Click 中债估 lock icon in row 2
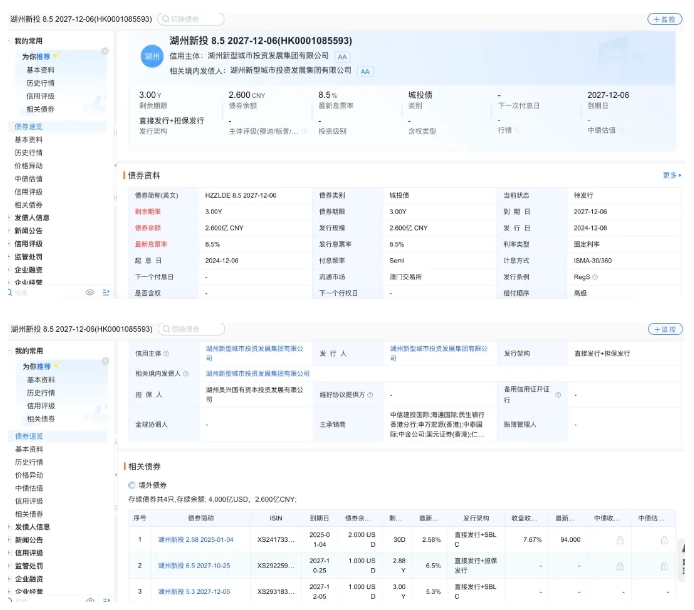This screenshot has width=694, height=610. (664, 566)
